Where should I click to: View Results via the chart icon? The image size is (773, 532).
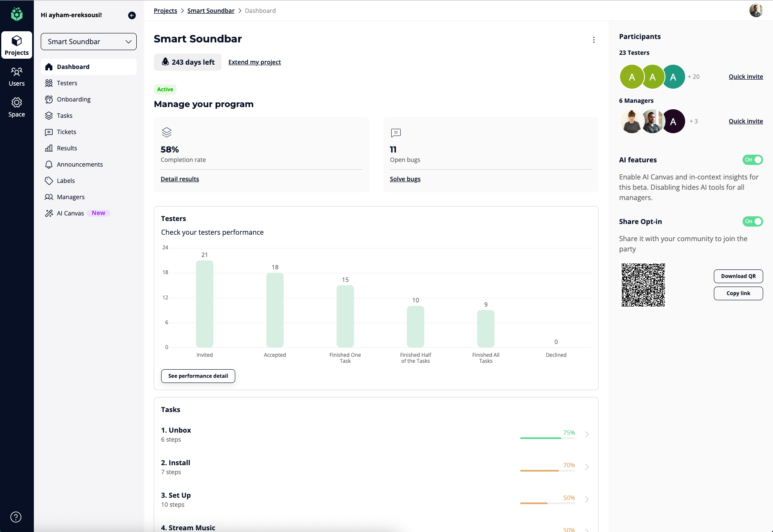[50, 148]
